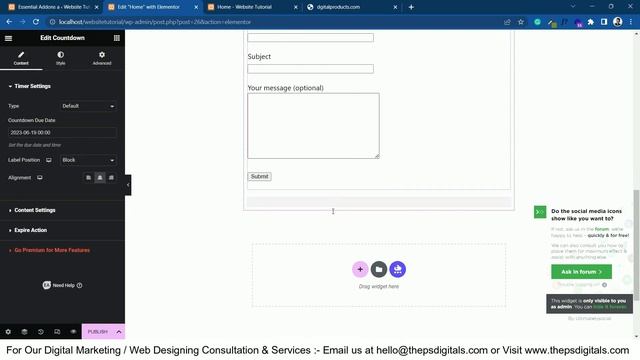The image size is (640, 360).
Task: Click the Your message textarea
Action: tap(313, 126)
